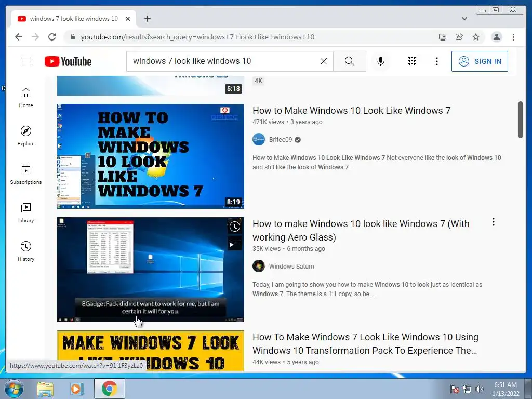
Task: Open the Windows Start button
Action: (x=14, y=389)
